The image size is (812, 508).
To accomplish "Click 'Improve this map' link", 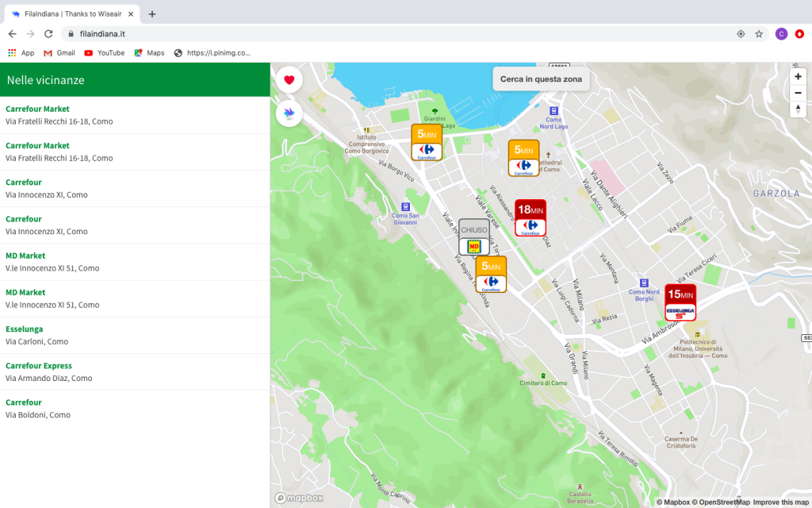I will click(780, 502).
